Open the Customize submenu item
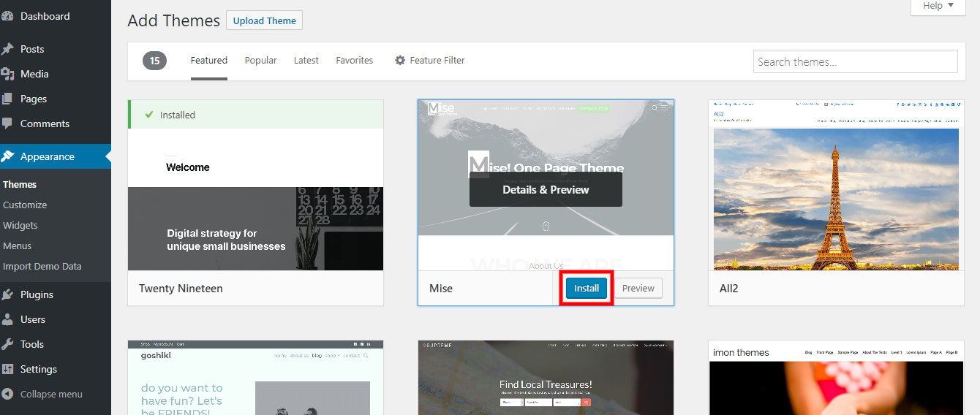This screenshot has width=980, height=415. tap(25, 205)
